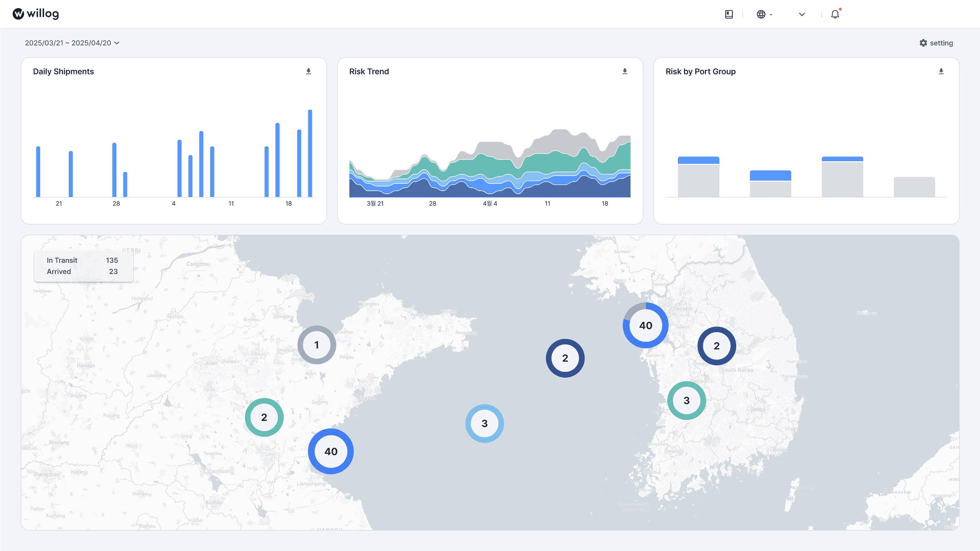This screenshot has width=980, height=551.
Task: Select the 40 cluster near Seoul
Action: click(645, 325)
